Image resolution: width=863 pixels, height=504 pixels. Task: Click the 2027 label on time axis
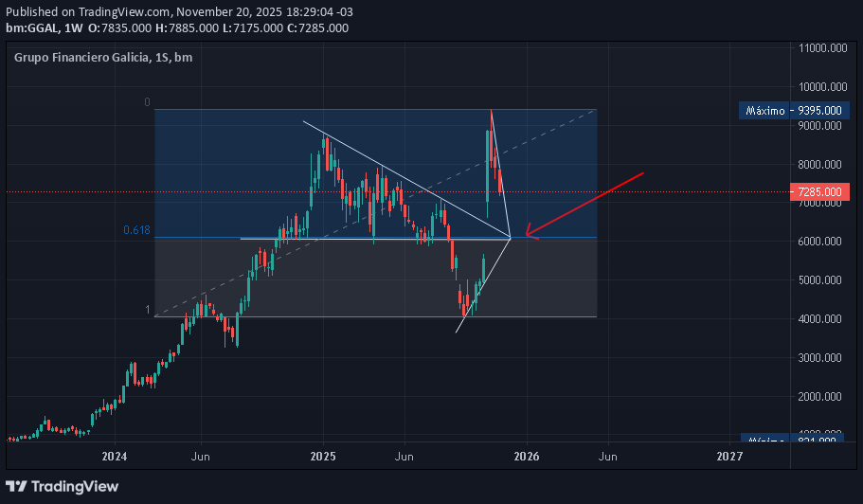click(729, 456)
